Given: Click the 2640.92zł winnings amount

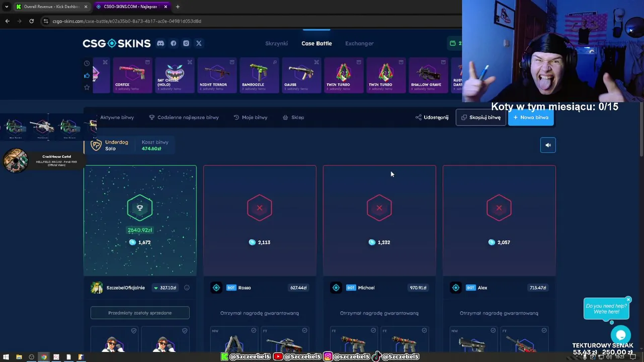Looking at the screenshot, I should [140, 230].
